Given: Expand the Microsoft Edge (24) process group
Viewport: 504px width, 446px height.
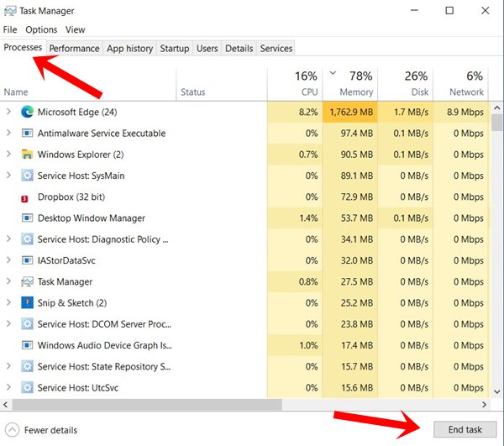Looking at the screenshot, I should (8, 112).
